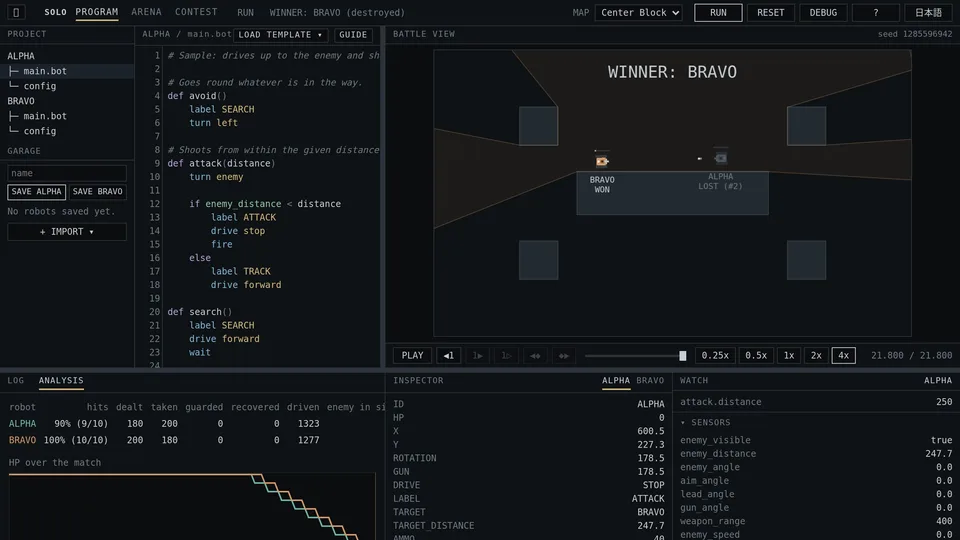This screenshot has height=540, width=960.
Task: Set playback speed to 1x
Action: click(x=789, y=355)
